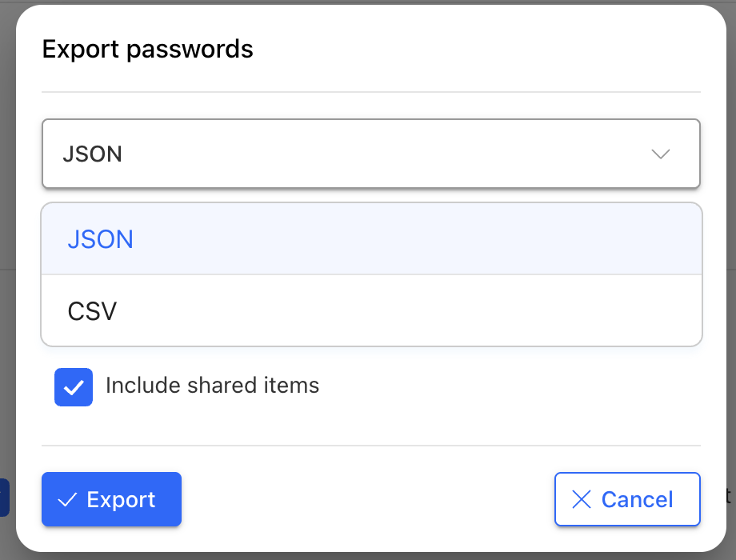
Task: Click the 'Cancel' text on the outlined button
Action: (x=638, y=499)
